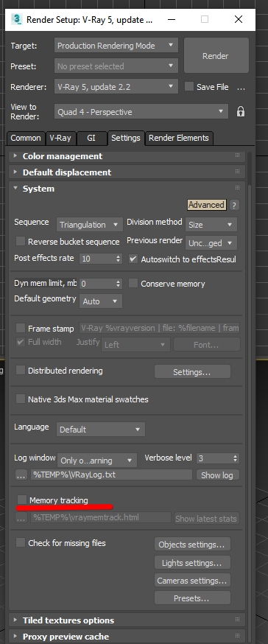Click the grip handle on Default displacement rollout
The height and width of the screenshot is (644, 268).
(x=237, y=172)
